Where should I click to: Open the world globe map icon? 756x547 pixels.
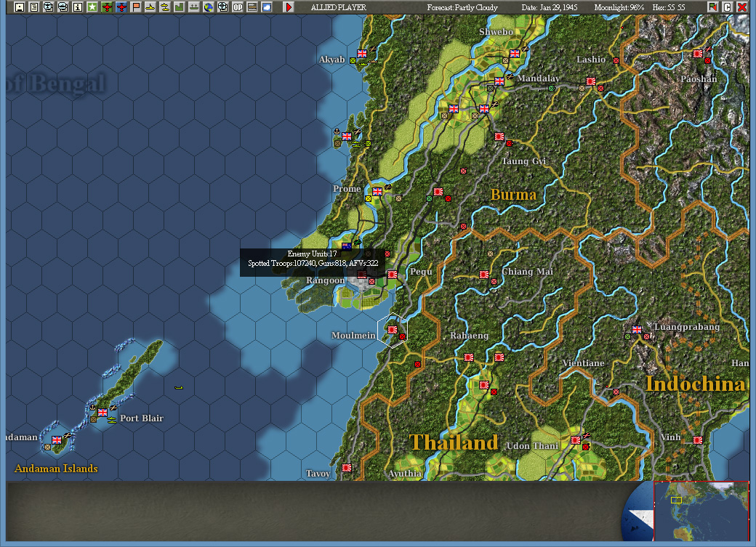207,7
